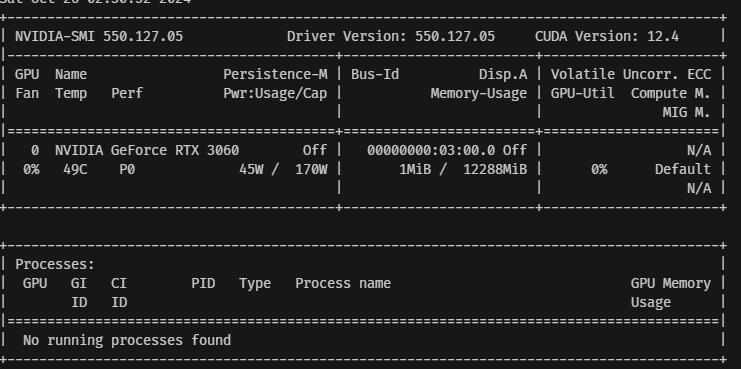Click the Process name column header
741x369 pixels.
tap(343, 283)
